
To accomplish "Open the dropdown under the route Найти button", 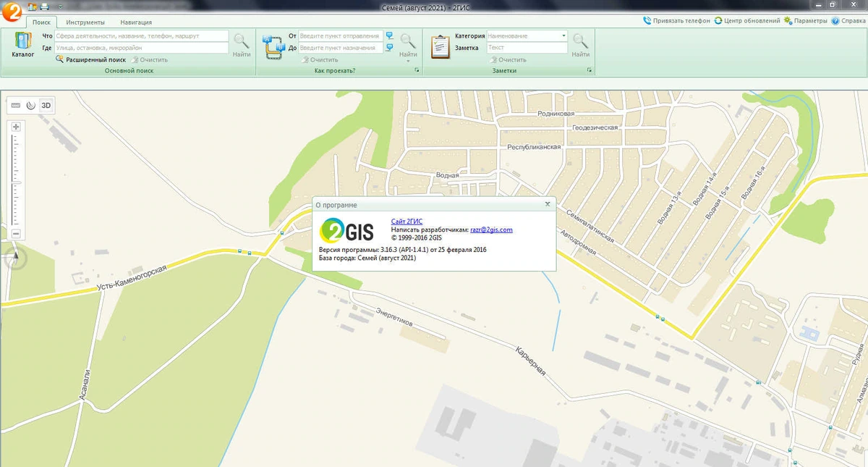I will click(x=408, y=62).
